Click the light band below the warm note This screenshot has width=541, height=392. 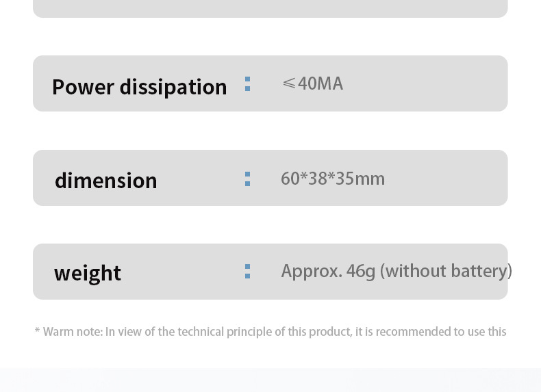point(270,380)
